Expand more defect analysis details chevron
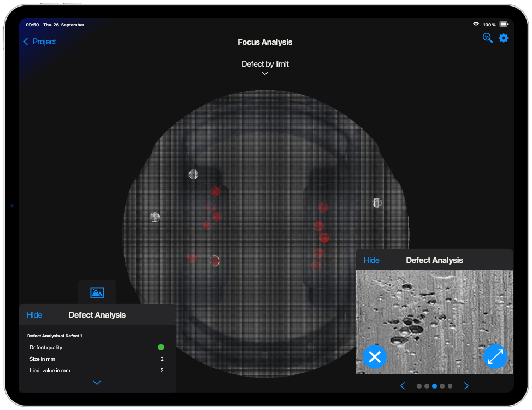 (97, 383)
